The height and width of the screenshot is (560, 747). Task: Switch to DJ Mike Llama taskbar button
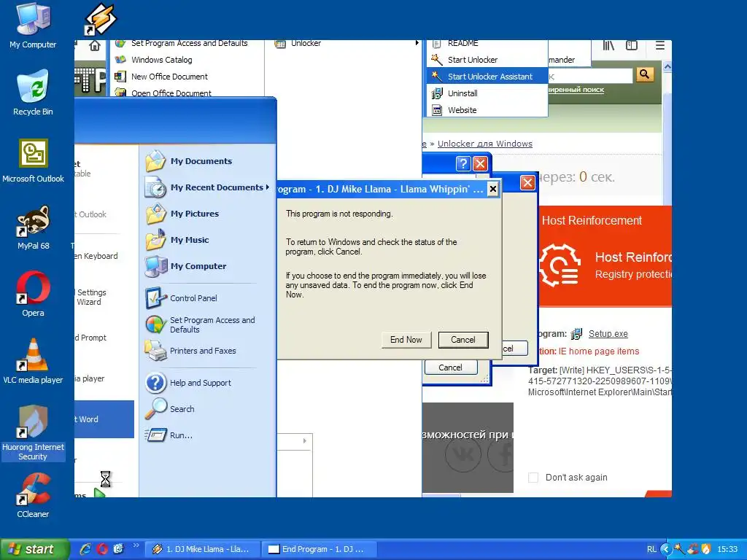[x=203, y=549]
